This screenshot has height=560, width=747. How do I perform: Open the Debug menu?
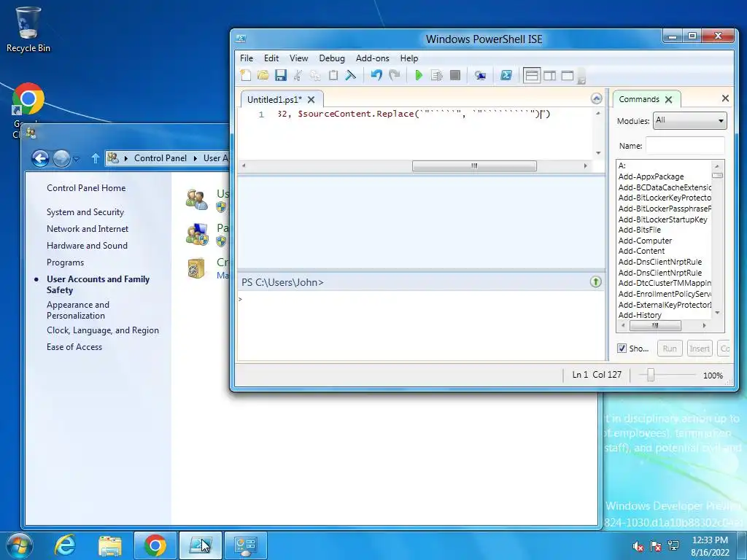[x=332, y=58]
